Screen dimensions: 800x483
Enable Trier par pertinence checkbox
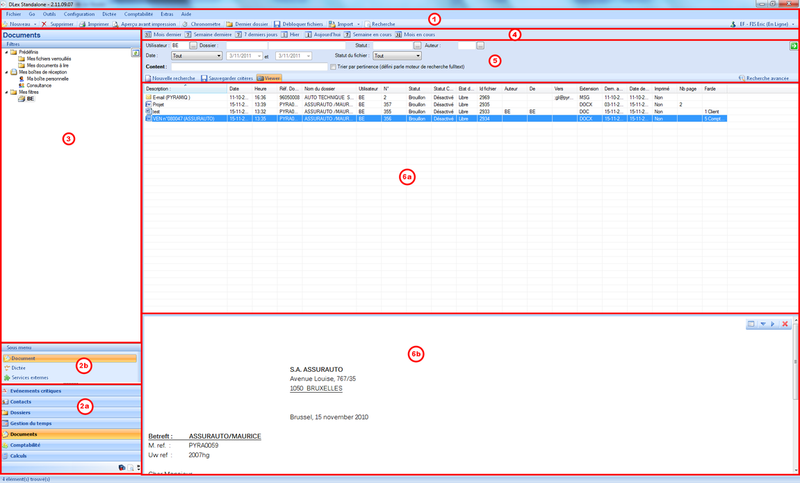click(x=333, y=67)
